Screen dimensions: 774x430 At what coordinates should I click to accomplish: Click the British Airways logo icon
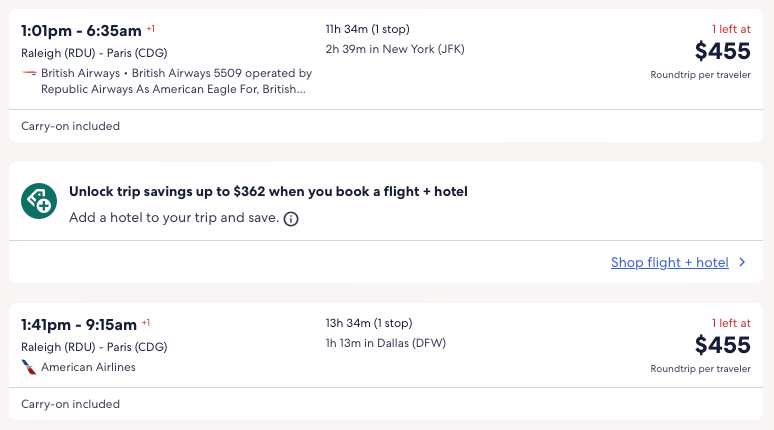[29, 73]
